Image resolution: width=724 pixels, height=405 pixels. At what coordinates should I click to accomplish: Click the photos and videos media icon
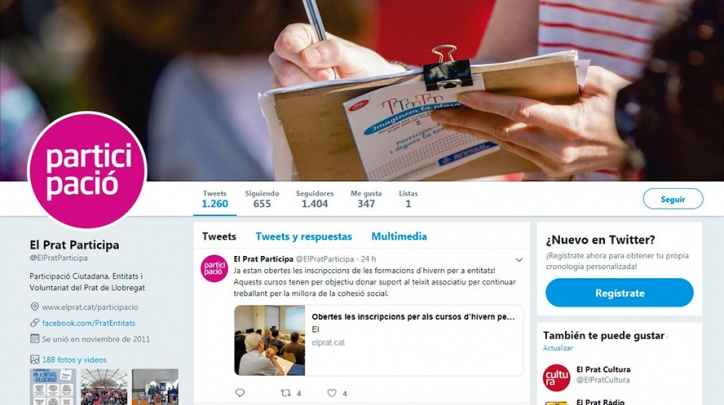point(35,359)
